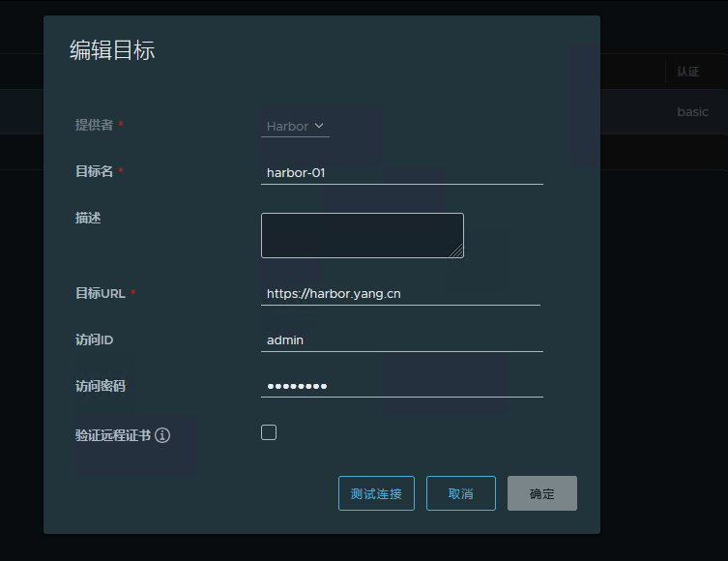Confirm with the 确定 button
This screenshot has width=728, height=561.
[541, 493]
